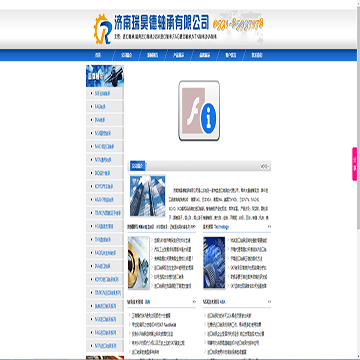Click the pink share tab on right edge
The width and height of the screenshot is (360, 360).
pos(355,164)
